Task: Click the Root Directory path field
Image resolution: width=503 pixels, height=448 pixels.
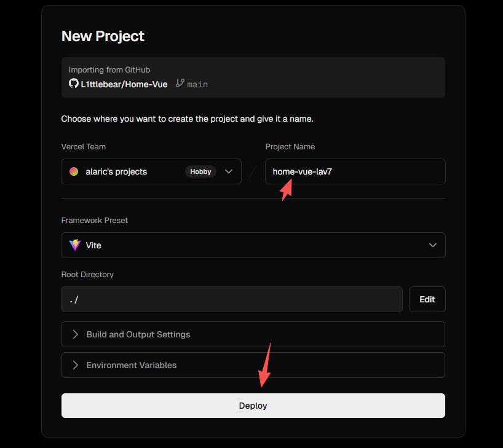Action: [232, 299]
